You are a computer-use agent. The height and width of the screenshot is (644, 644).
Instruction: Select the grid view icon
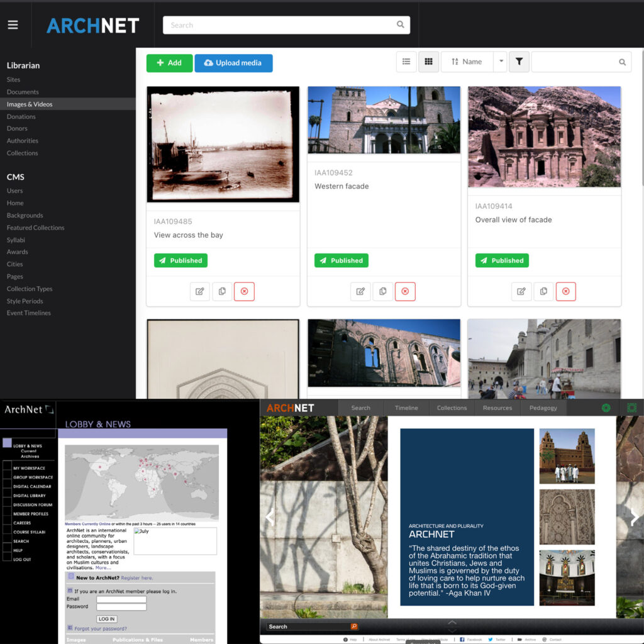point(429,62)
